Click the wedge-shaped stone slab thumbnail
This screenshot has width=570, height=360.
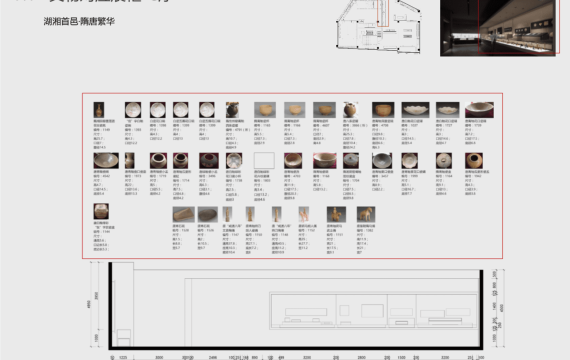pyautogui.click(x=184, y=214)
